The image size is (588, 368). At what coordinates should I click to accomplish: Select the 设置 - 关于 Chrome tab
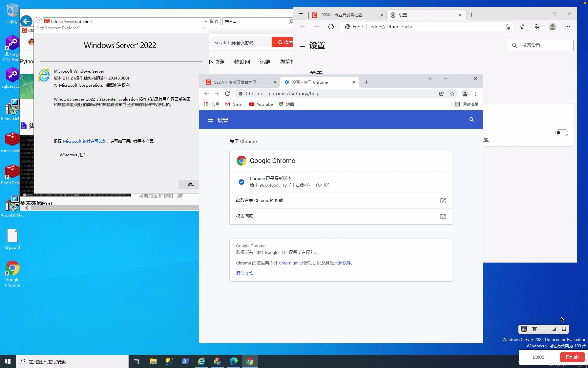click(320, 82)
